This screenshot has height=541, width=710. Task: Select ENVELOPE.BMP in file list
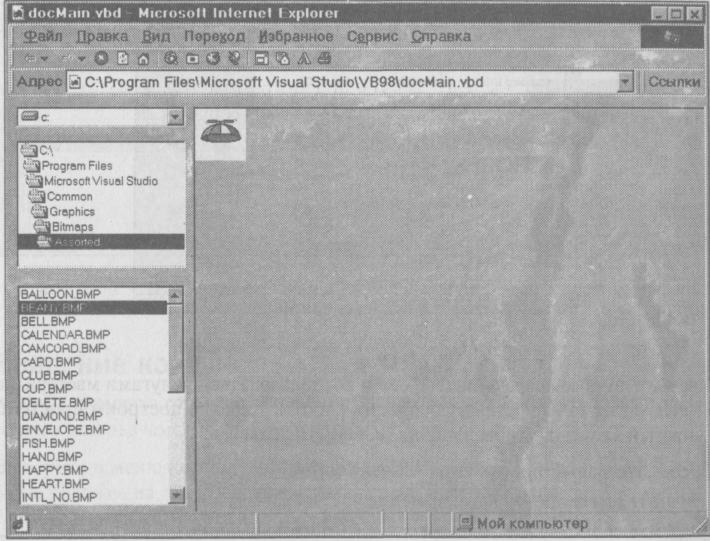pyautogui.click(x=66, y=430)
